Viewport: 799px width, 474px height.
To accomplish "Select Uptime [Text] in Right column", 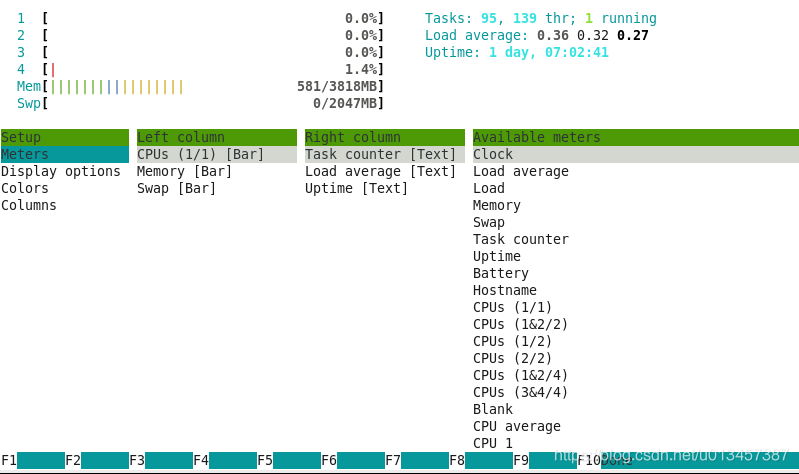I will pyautogui.click(x=356, y=188).
